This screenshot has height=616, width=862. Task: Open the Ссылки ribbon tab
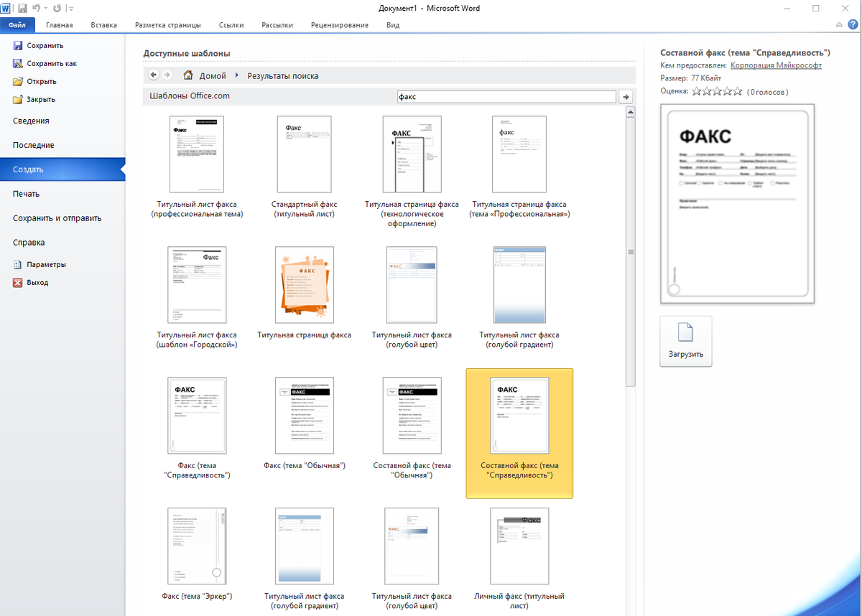[231, 25]
